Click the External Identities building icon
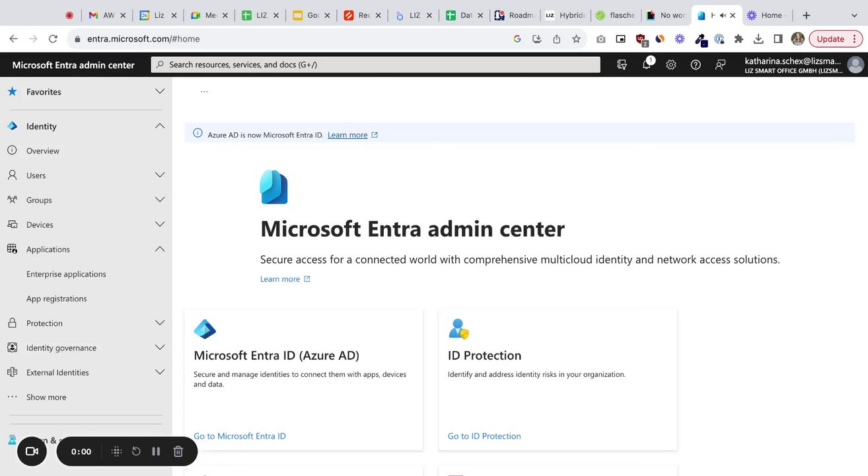Screen dimensions: 868x476 coord(12,372)
